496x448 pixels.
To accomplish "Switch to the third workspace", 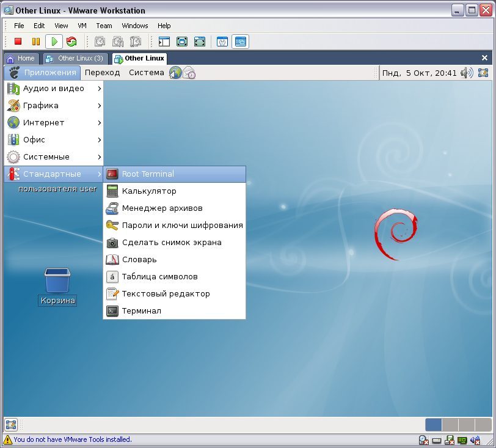I will (466, 425).
